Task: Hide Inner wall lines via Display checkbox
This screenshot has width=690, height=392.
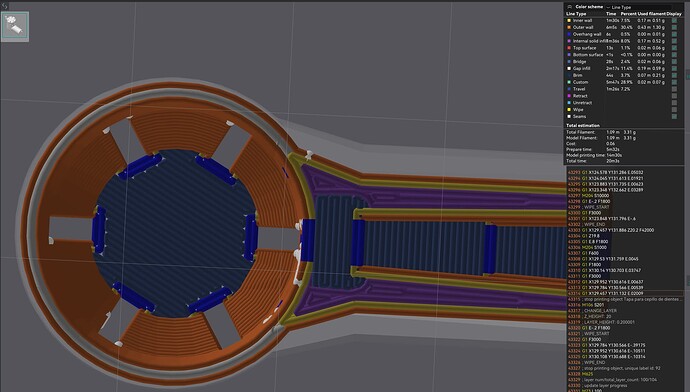Action: click(674, 20)
